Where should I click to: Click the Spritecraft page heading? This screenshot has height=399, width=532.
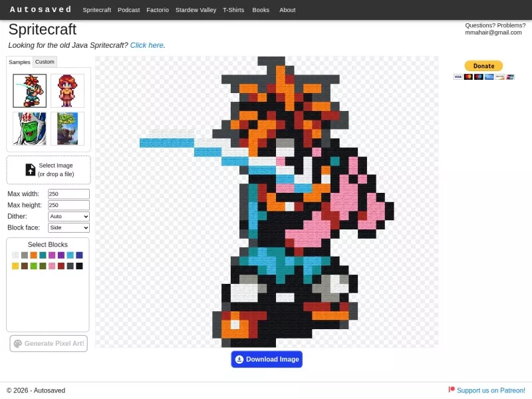[x=43, y=29]
